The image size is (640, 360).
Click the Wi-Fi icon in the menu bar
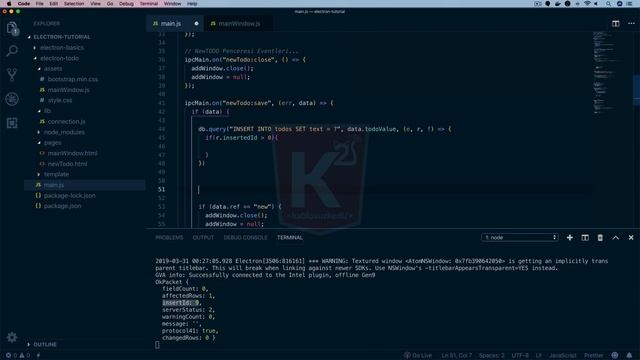(587, 4)
